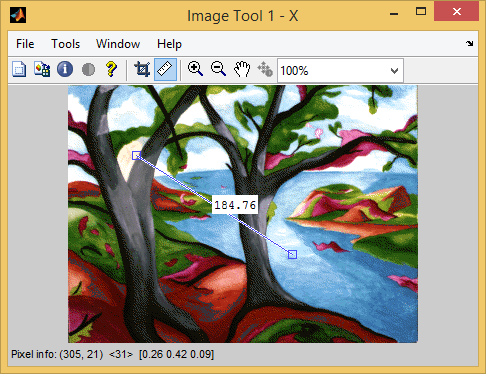Open the Help menu
Image resolution: width=486 pixels, height=374 pixels.
coord(169,44)
